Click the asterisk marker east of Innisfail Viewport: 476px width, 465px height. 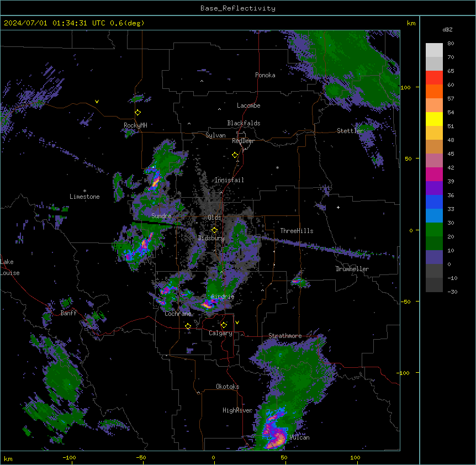pyautogui.click(x=277, y=167)
